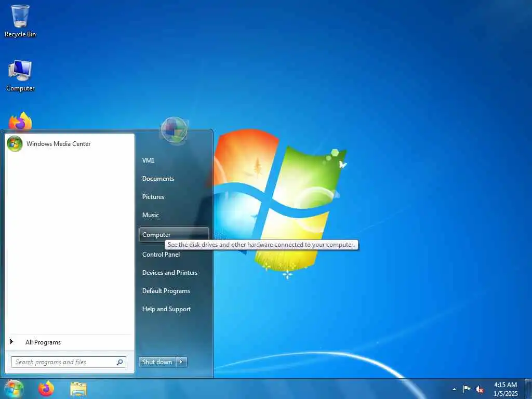532x399 pixels.
Task: Launch Firefox from the taskbar
Action: point(46,389)
